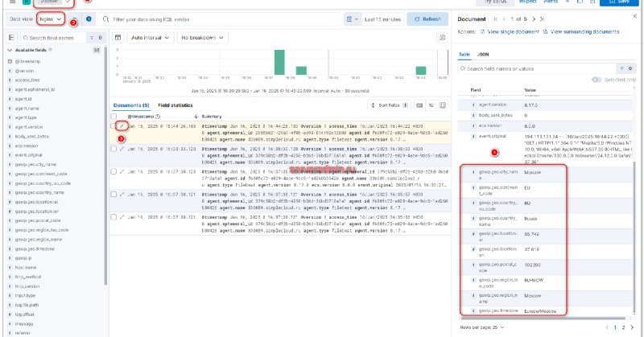Screen dimensions: 644x337
Task: Go to next document in flyout
Action: pos(534,18)
